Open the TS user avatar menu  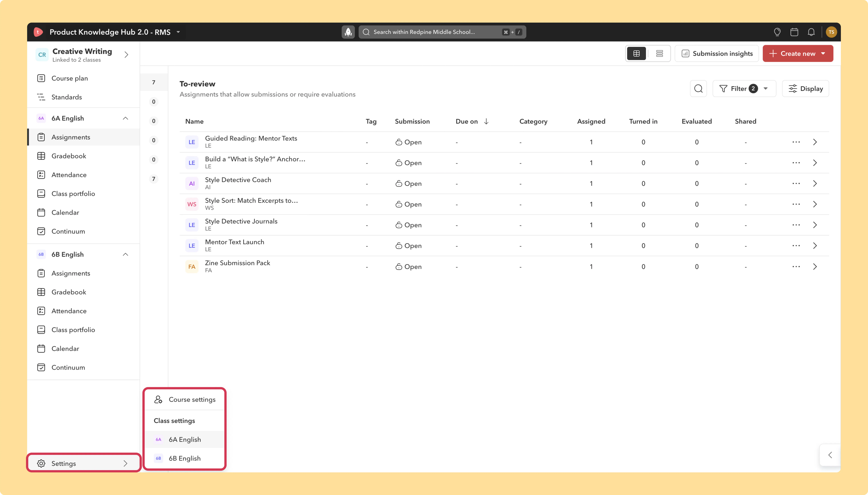click(831, 32)
